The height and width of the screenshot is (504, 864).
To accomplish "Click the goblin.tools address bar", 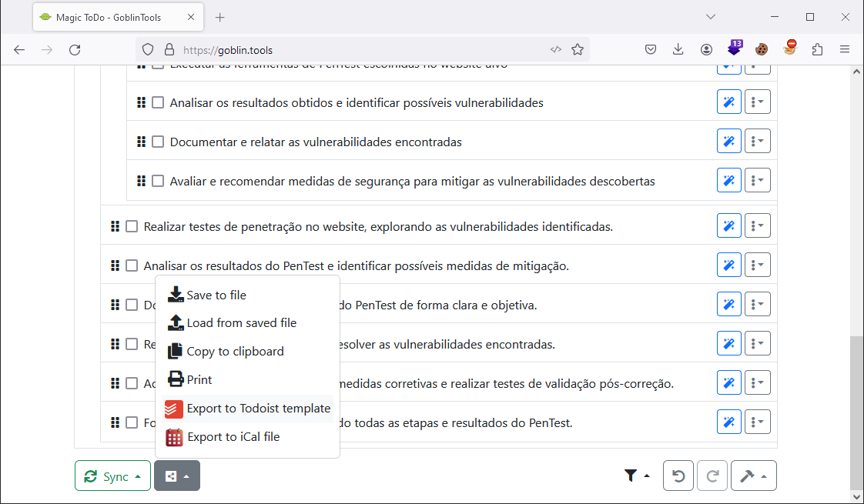I will 362,50.
